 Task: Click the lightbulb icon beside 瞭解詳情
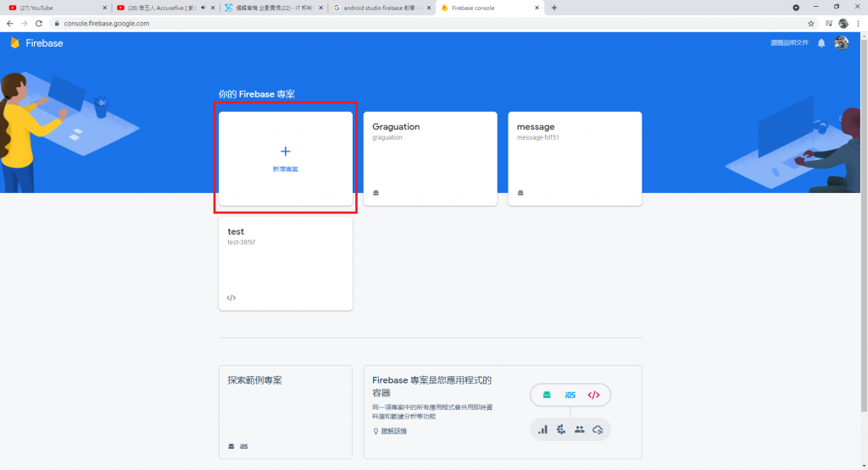point(376,431)
